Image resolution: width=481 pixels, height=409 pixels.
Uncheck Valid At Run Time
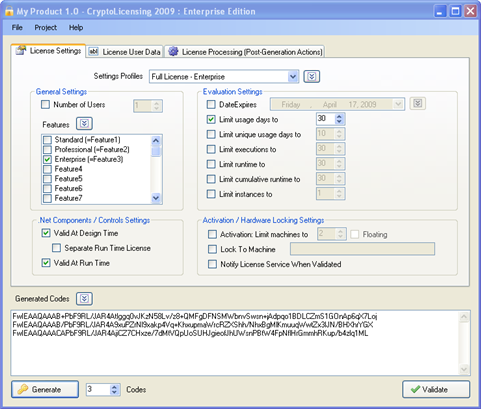tap(46, 263)
